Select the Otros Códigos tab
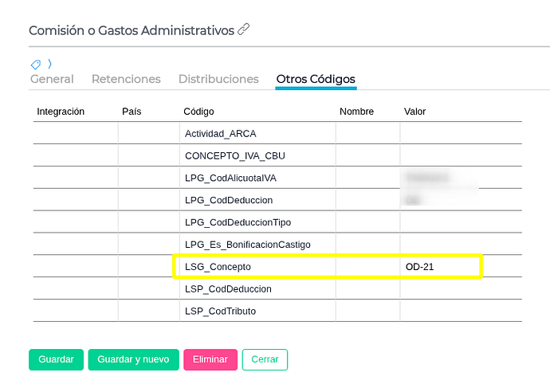Image resolution: width=550 pixels, height=392 pixels. (x=316, y=80)
